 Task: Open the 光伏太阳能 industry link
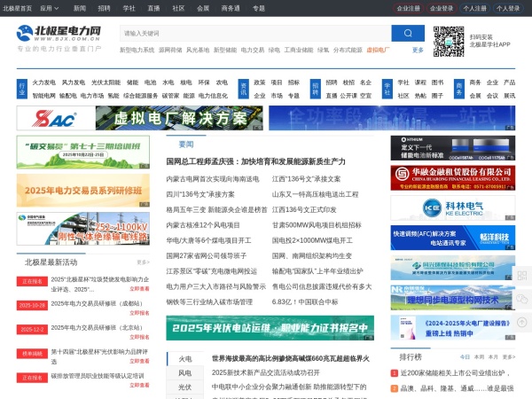(106, 82)
